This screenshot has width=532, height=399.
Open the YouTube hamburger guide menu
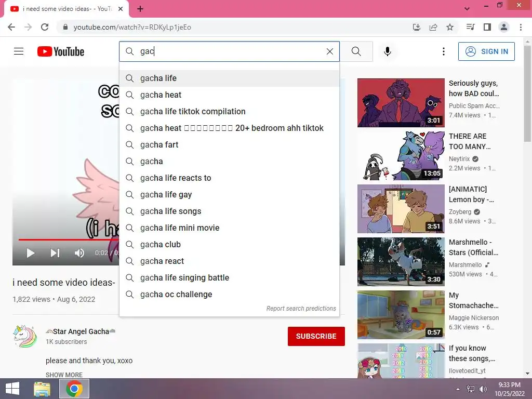tap(19, 51)
